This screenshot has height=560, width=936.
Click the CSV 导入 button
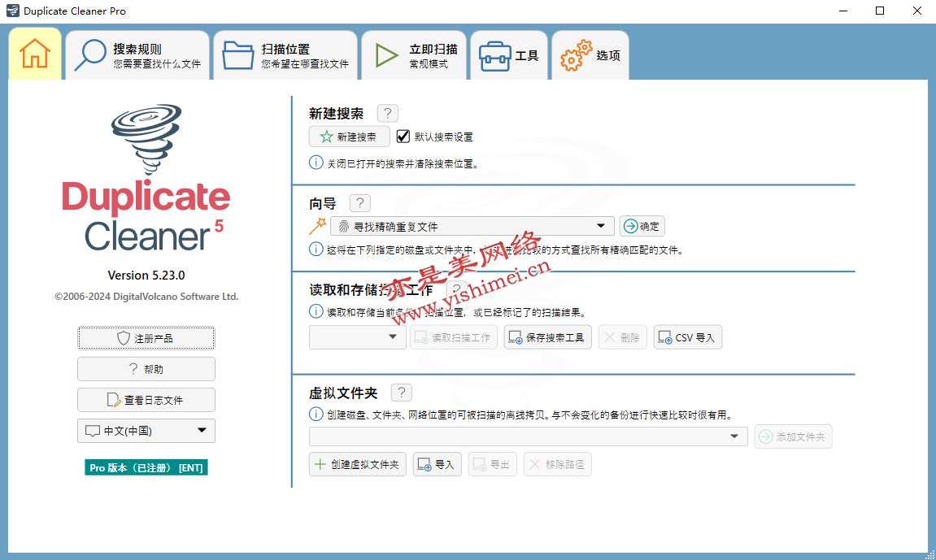[x=688, y=337]
